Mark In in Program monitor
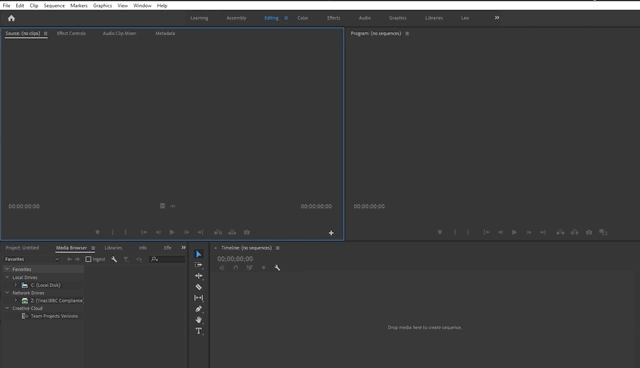 (455, 232)
